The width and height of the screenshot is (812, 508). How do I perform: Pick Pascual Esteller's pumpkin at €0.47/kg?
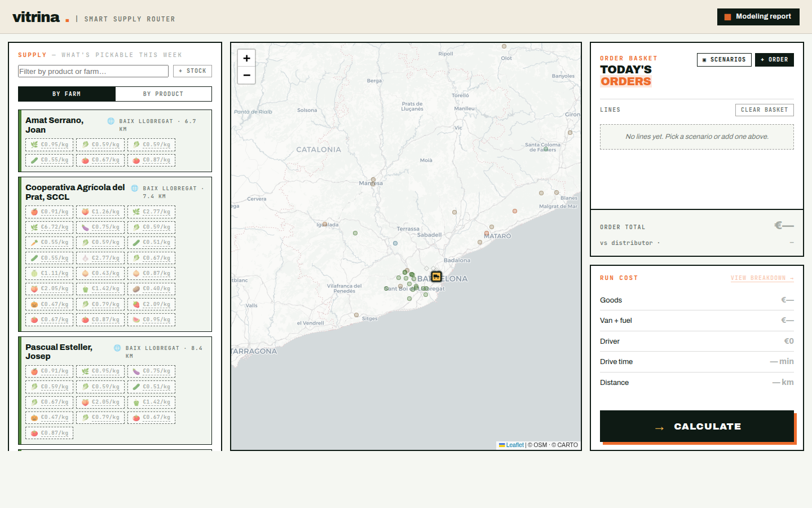coord(50,418)
